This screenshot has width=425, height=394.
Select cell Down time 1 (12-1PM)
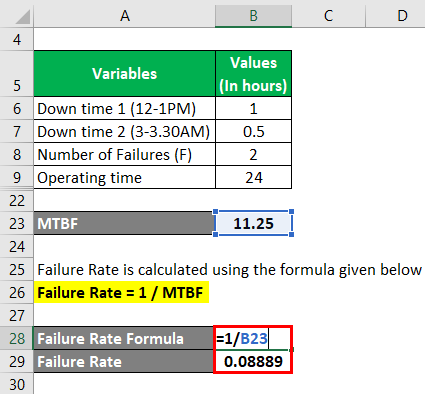(x=125, y=108)
